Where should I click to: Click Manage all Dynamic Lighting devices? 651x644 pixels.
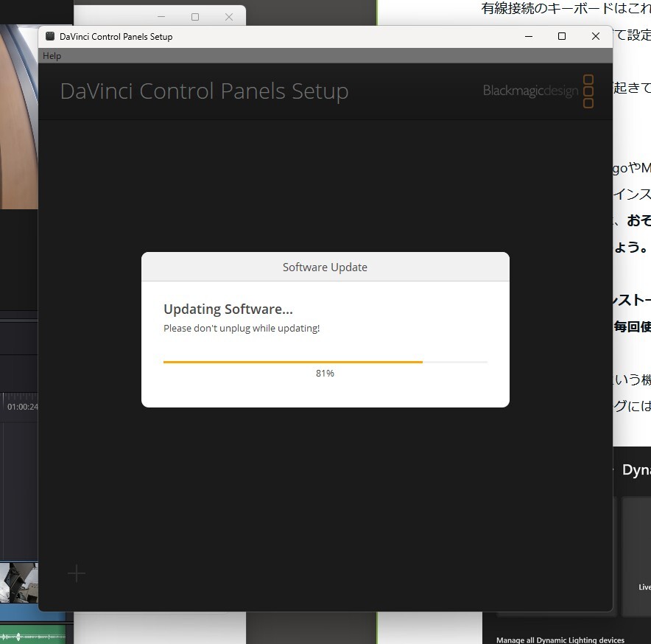click(560, 640)
